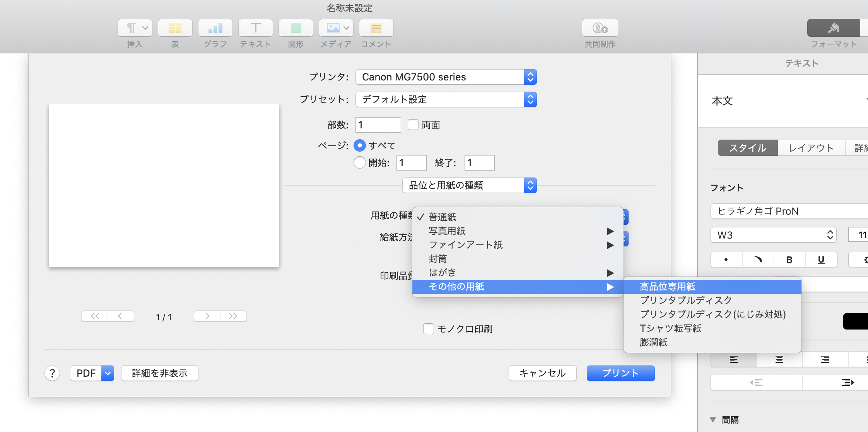Click the Comment (コメント) toolbar icon

tap(376, 28)
